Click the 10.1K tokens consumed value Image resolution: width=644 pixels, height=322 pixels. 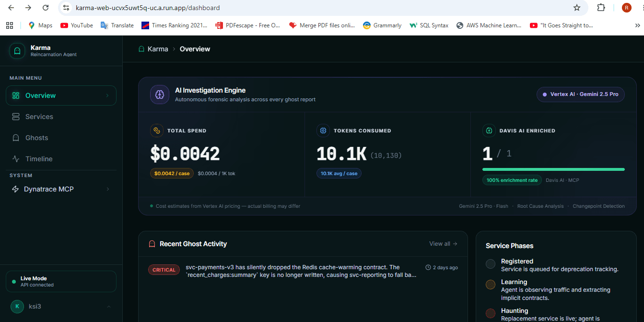[341, 154]
